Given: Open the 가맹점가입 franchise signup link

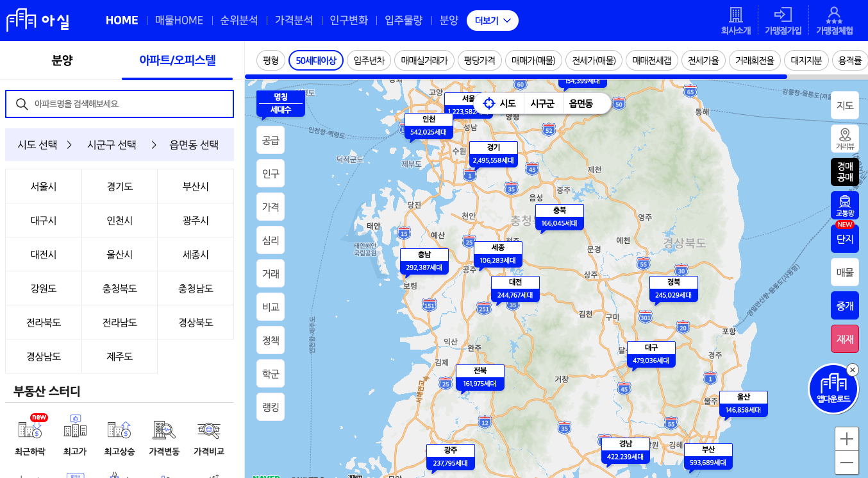Looking at the screenshot, I should (783, 20).
